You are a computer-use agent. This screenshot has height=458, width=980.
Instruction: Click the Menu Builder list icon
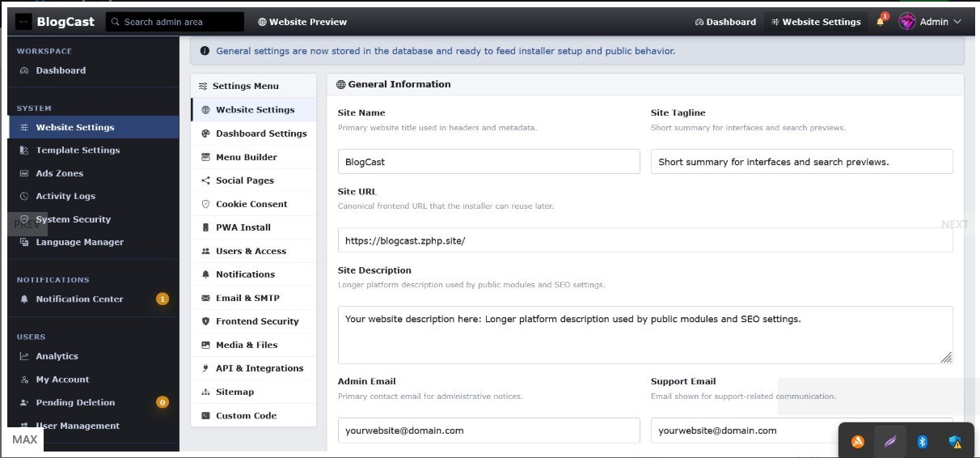[x=205, y=157]
